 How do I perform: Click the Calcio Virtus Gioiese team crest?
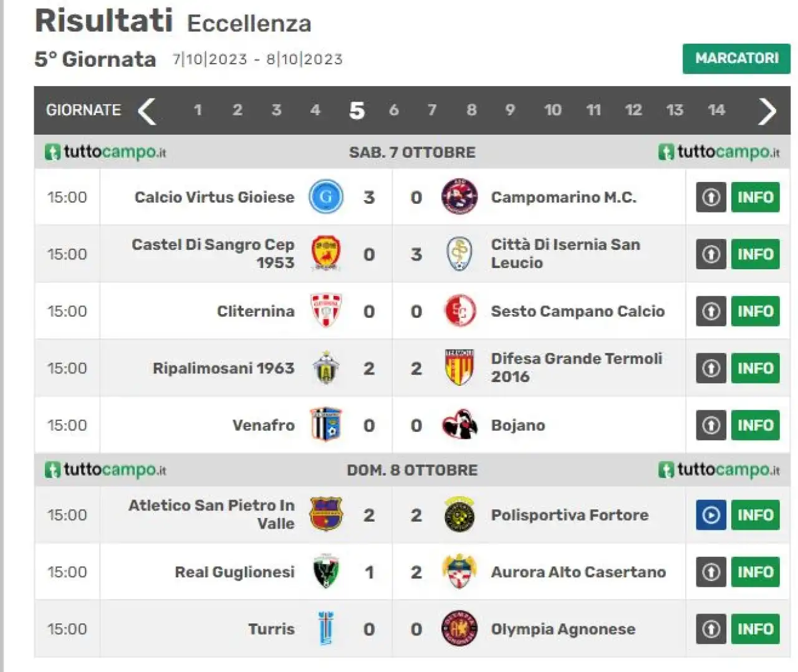click(x=326, y=197)
